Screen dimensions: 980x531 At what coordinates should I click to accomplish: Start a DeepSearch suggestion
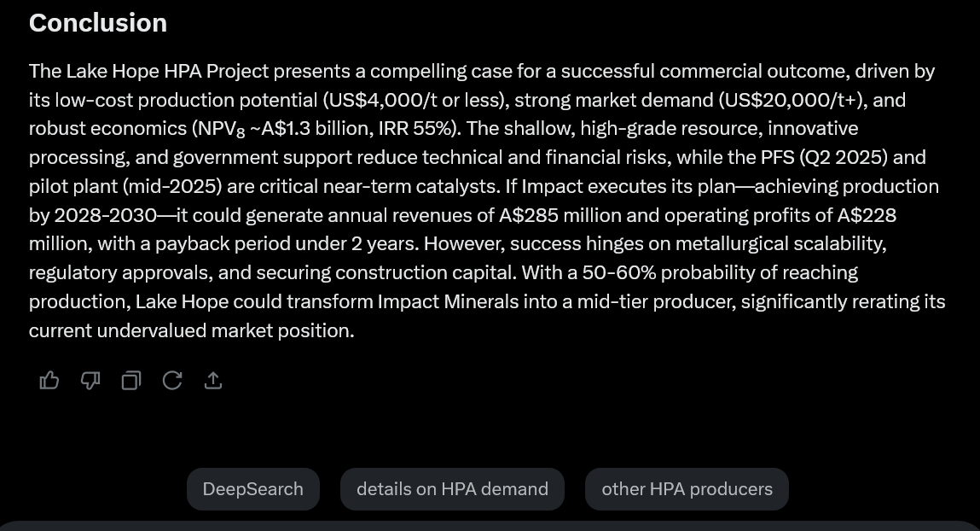(x=253, y=489)
